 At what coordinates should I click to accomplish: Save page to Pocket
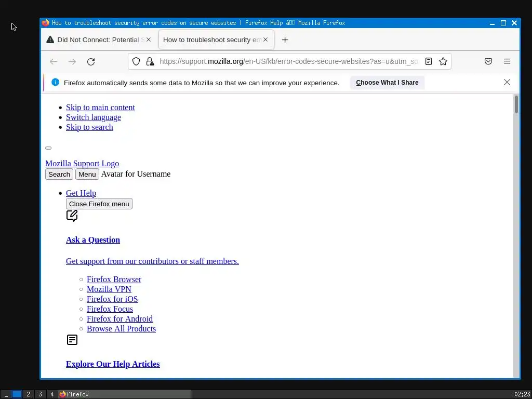click(488, 61)
